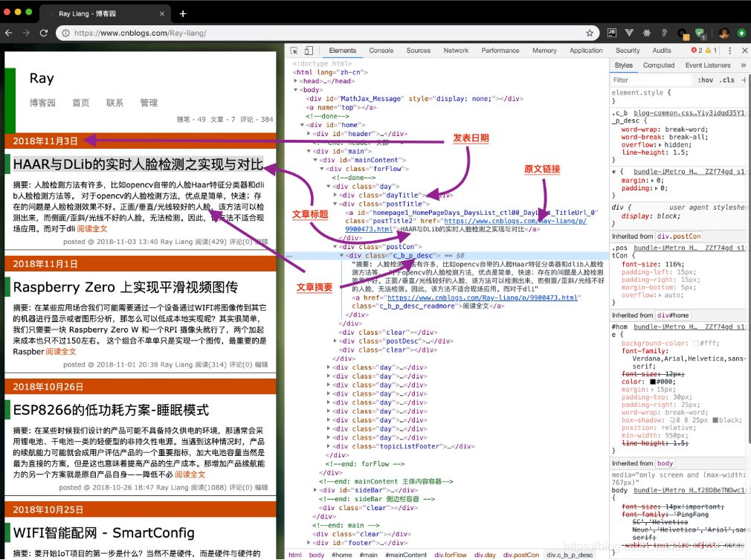Toggle the device toolbar emulation icon

(308, 50)
